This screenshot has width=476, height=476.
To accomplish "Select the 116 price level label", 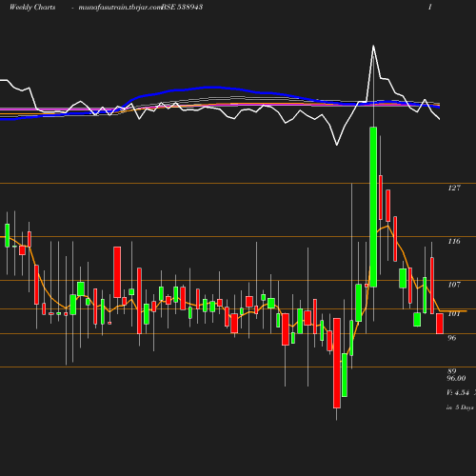I will [454, 242].
